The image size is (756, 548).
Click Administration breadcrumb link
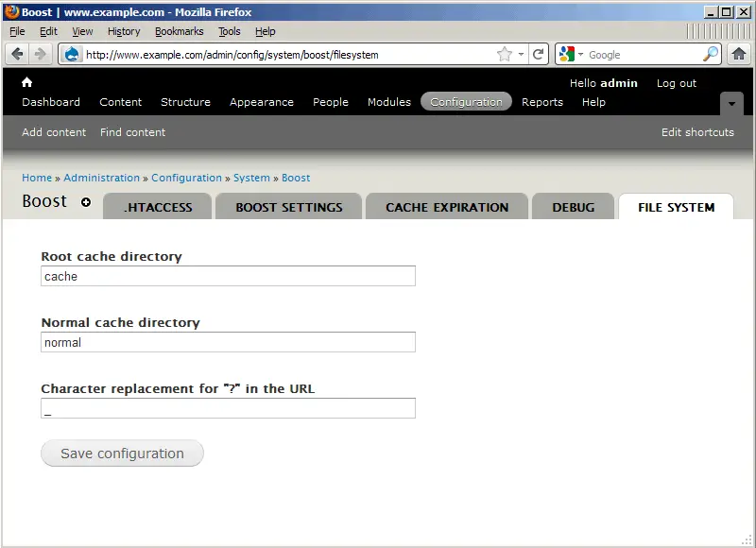[101, 178]
